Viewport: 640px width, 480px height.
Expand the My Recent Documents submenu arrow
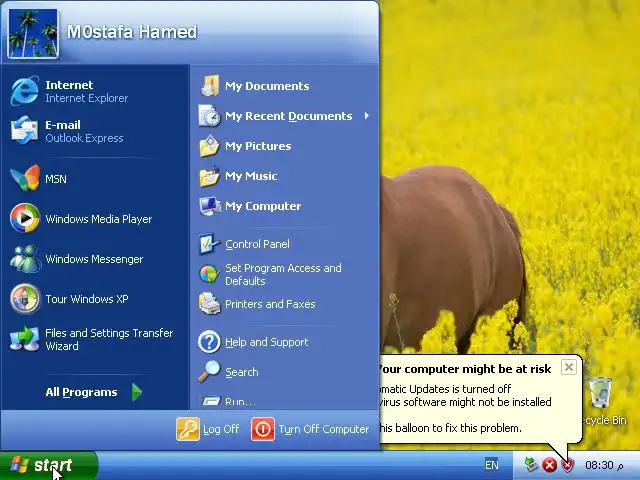(367, 116)
